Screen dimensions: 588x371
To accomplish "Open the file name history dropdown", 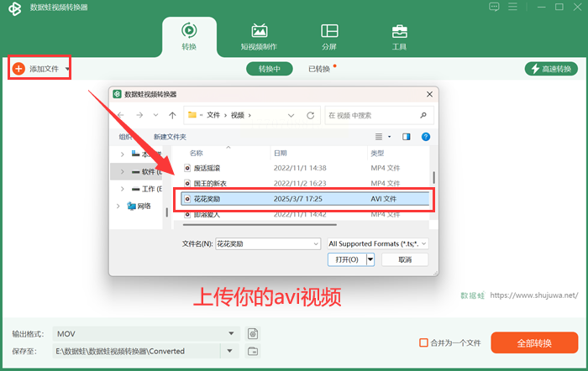I will click(x=316, y=244).
